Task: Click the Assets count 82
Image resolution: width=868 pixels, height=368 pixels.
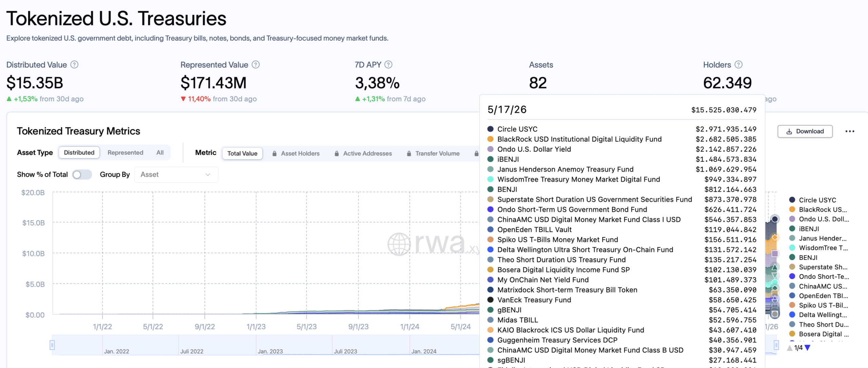Action: (x=538, y=83)
